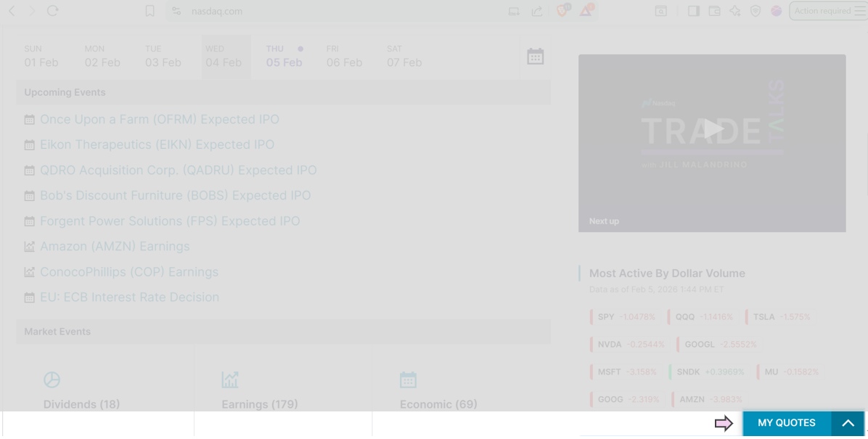Open the Brave wallet icon

[x=714, y=11]
